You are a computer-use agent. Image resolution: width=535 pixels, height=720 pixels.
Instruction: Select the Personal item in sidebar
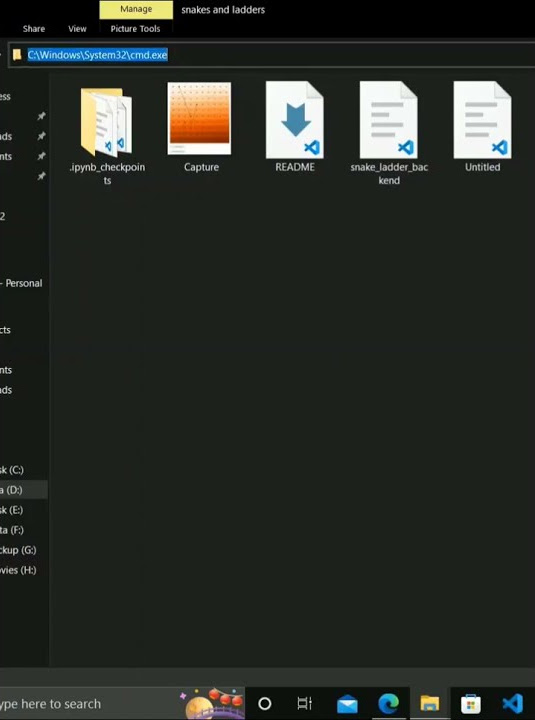[x=21, y=283]
